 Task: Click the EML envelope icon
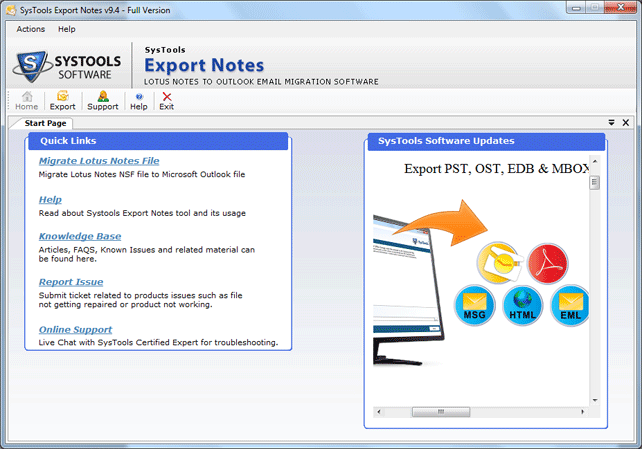570,304
